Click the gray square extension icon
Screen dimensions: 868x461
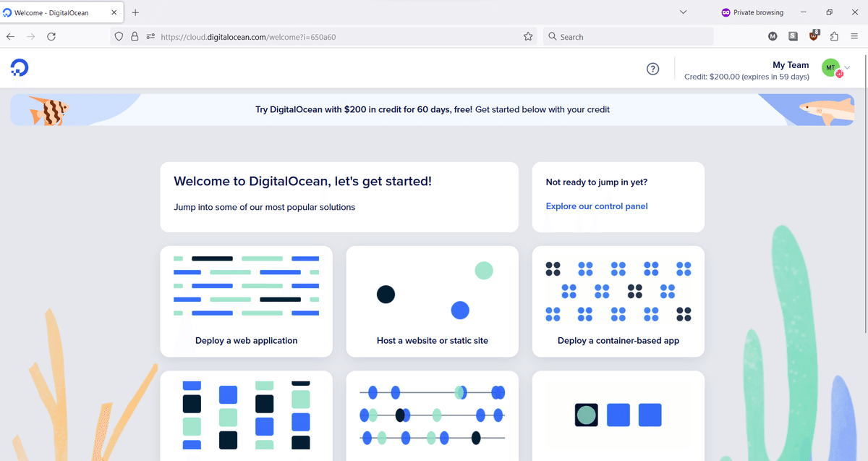pyautogui.click(x=793, y=36)
